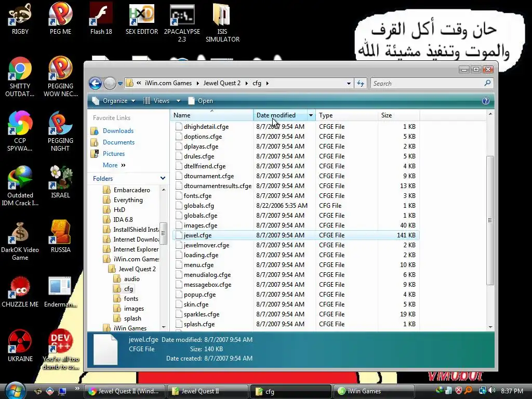Image resolution: width=532 pixels, height=399 pixels.
Task: Launch the Flash 18 desktop shortcut
Action: point(101,18)
